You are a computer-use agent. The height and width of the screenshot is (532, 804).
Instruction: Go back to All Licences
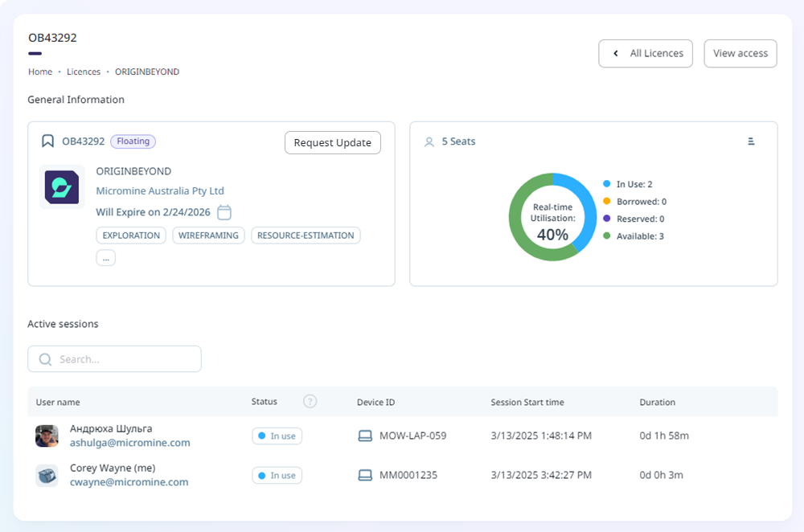[x=646, y=54]
